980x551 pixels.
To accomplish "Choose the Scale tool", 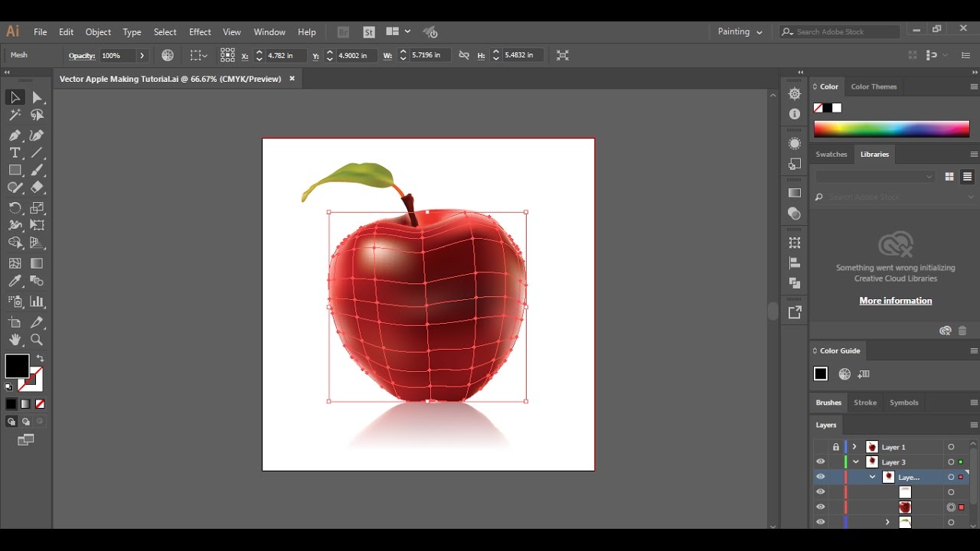I will tap(38, 207).
